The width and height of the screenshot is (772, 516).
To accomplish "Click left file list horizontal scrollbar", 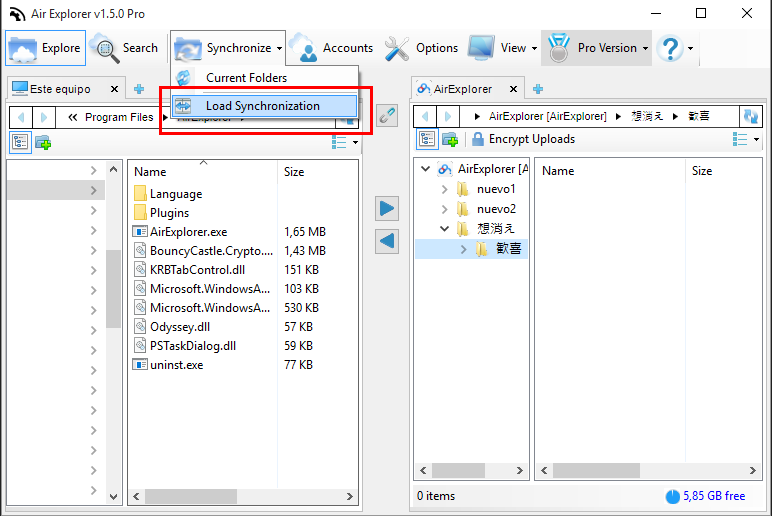I will click(x=191, y=496).
